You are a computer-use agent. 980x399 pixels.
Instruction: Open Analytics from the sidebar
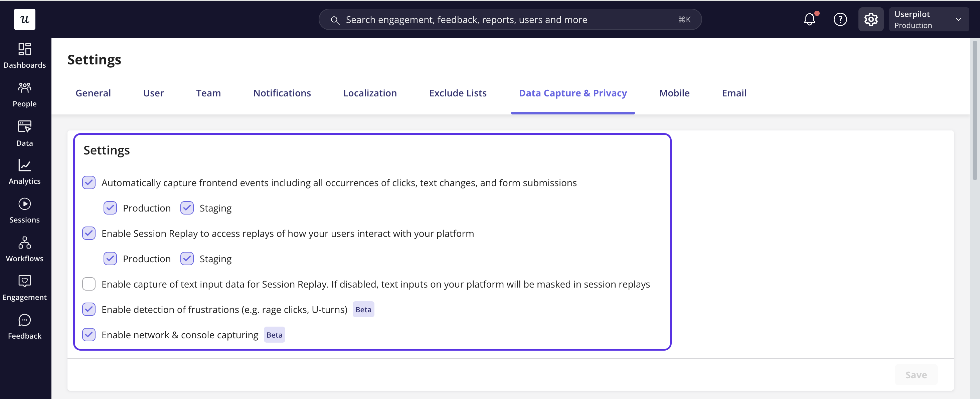point(25,165)
